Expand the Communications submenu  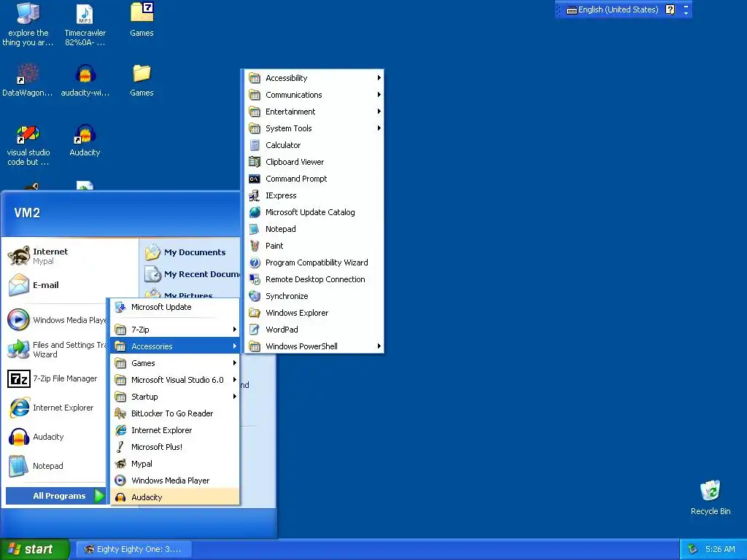coord(314,95)
